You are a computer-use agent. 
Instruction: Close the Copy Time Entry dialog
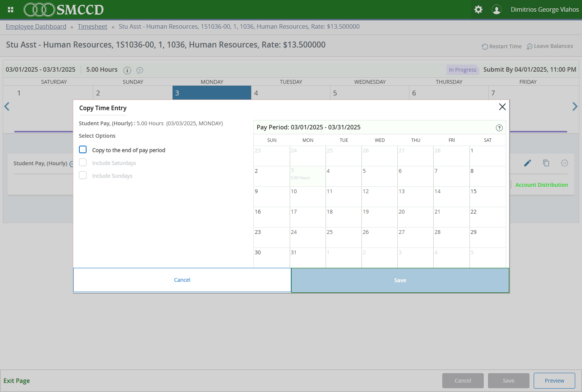(x=502, y=107)
